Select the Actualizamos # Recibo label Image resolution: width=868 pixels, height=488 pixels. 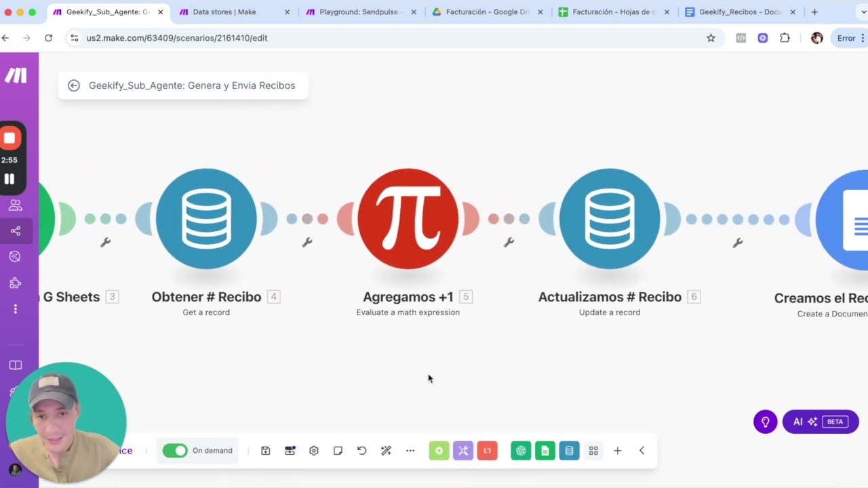coord(610,297)
